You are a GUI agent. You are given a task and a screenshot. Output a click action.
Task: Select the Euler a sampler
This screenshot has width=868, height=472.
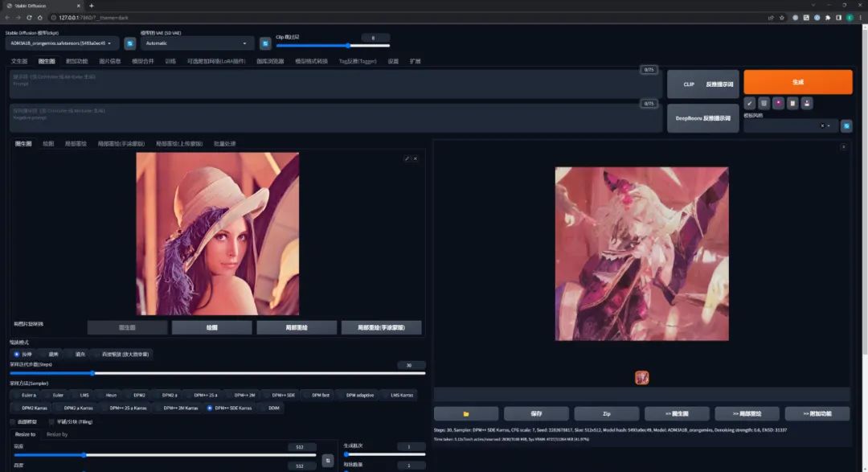click(24, 395)
